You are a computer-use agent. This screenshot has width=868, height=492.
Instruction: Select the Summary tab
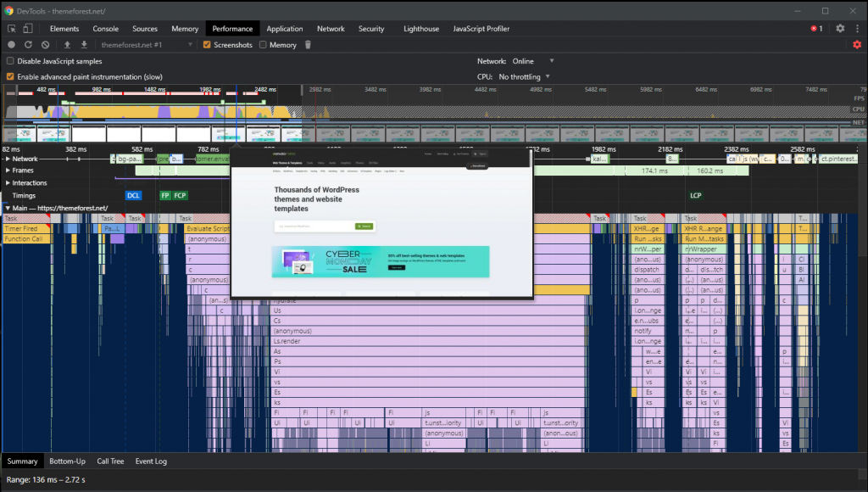coord(22,461)
